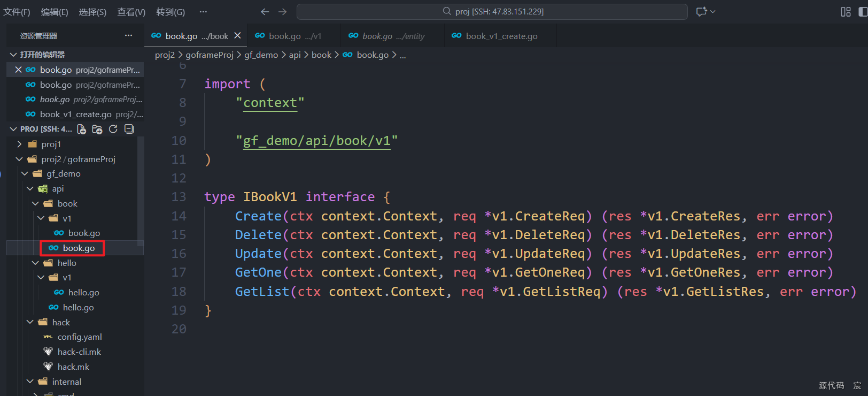Image resolution: width=868 pixels, height=396 pixels.
Task: Click the IBookV1 interface name
Action: tap(270, 197)
